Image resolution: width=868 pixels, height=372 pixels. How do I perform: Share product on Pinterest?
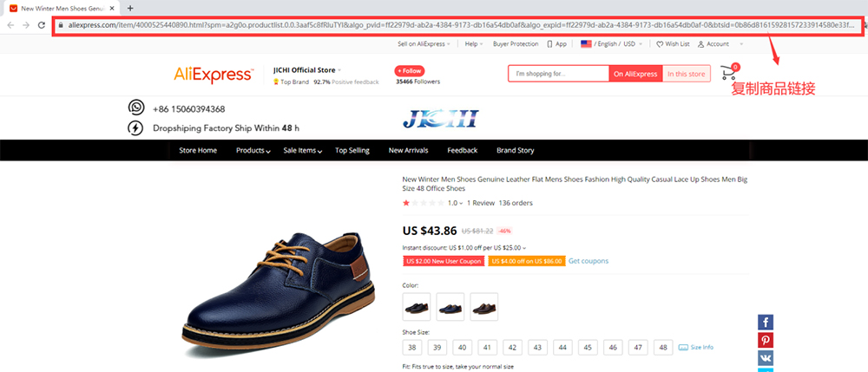766,340
